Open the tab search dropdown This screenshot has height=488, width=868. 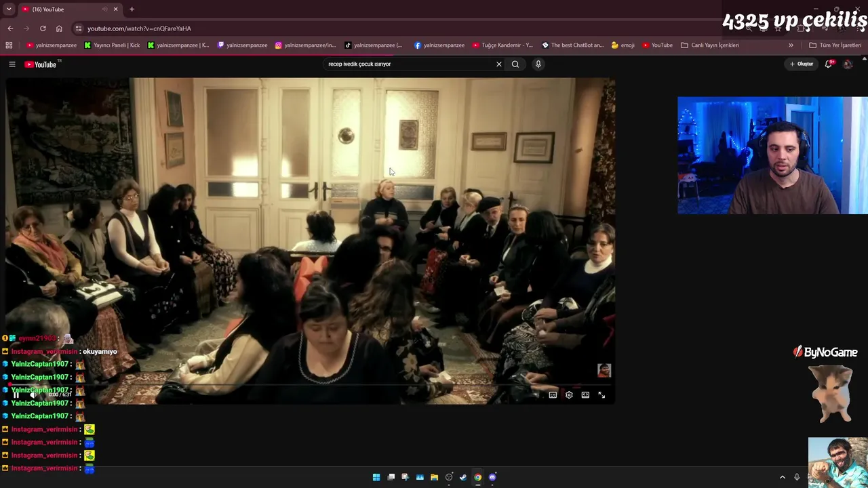tap(9, 9)
